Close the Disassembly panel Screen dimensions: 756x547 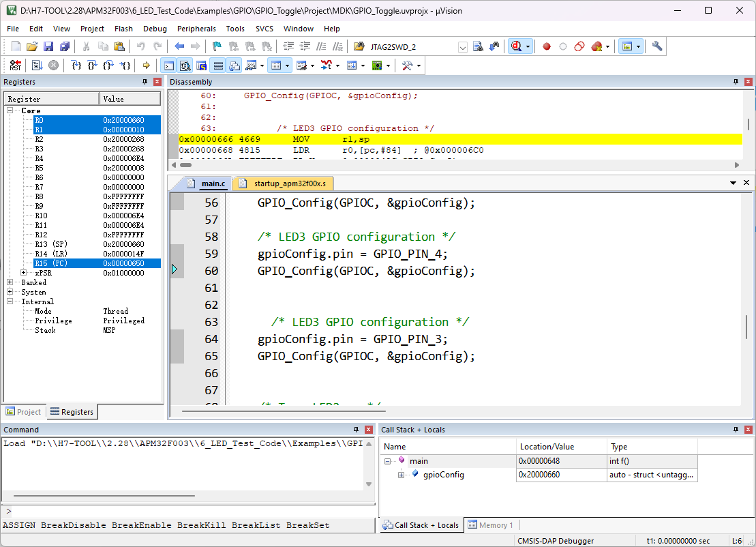749,82
